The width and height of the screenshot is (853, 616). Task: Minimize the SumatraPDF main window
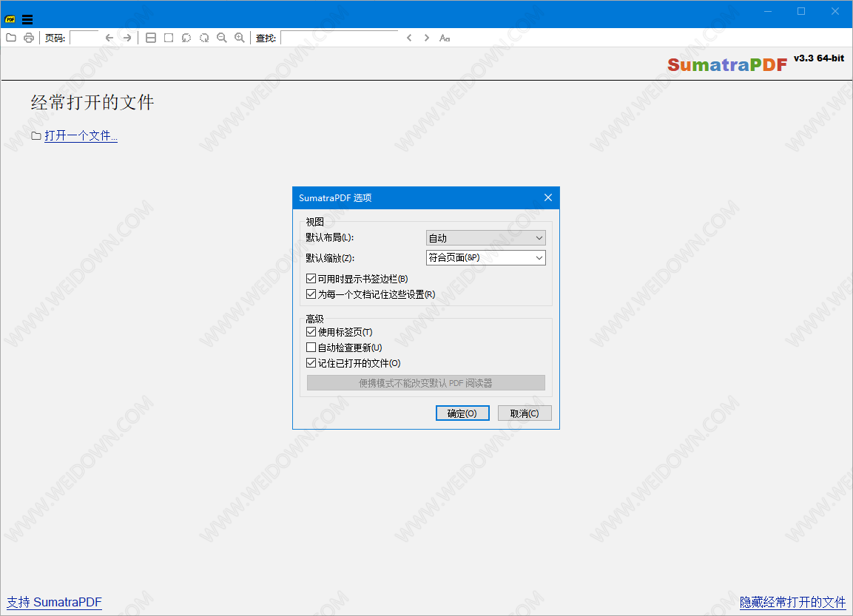coord(768,11)
